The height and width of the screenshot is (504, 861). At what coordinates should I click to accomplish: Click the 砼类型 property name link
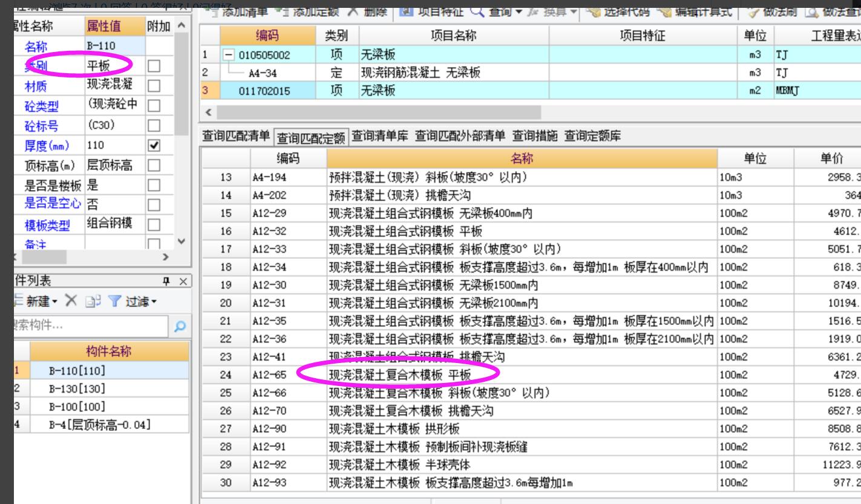click(41, 107)
